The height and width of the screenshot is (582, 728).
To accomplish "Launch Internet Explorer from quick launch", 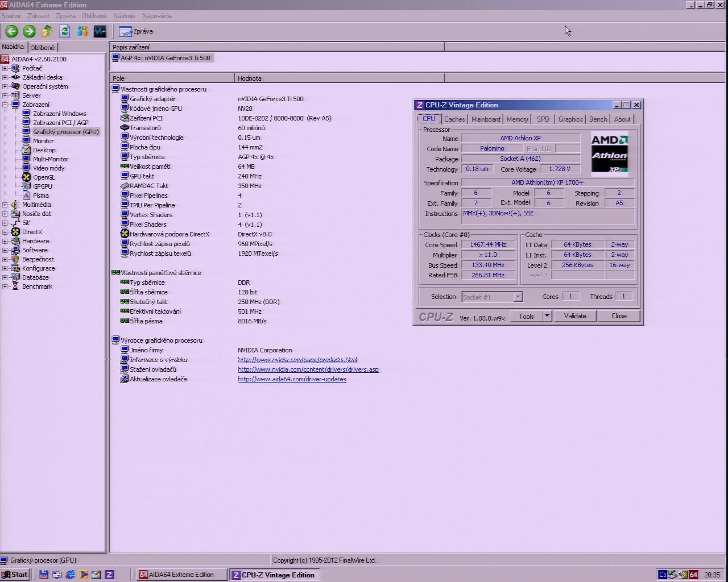I will 70,575.
